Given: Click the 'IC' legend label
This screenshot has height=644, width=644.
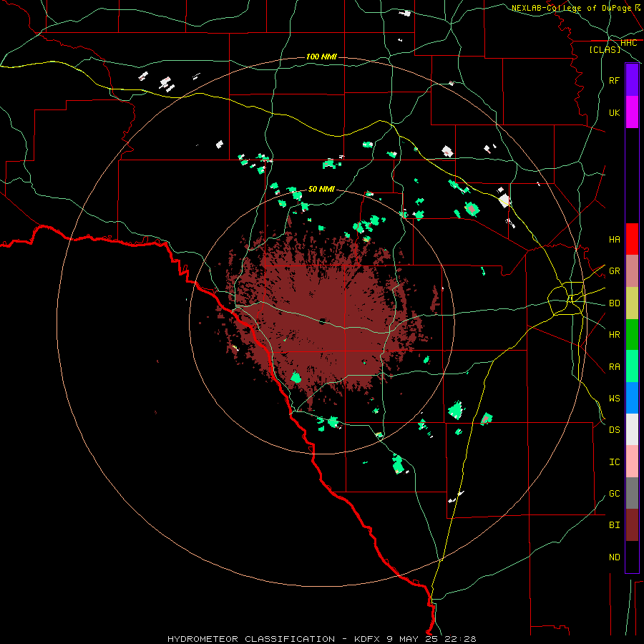Looking at the screenshot, I should pos(614,462).
